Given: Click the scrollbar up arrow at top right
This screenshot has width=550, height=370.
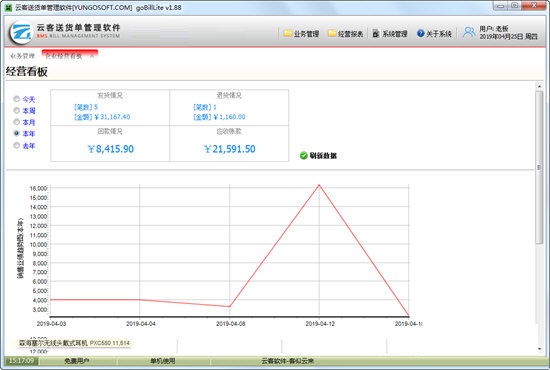Looking at the screenshot, I should click(539, 86).
